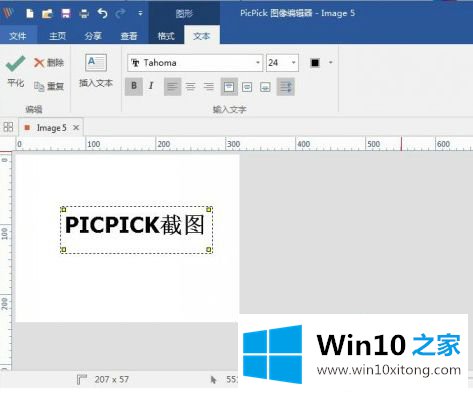Image resolution: width=473 pixels, height=396 pixels.
Task: Select the Image 5 document tab
Action: coord(51,128)
